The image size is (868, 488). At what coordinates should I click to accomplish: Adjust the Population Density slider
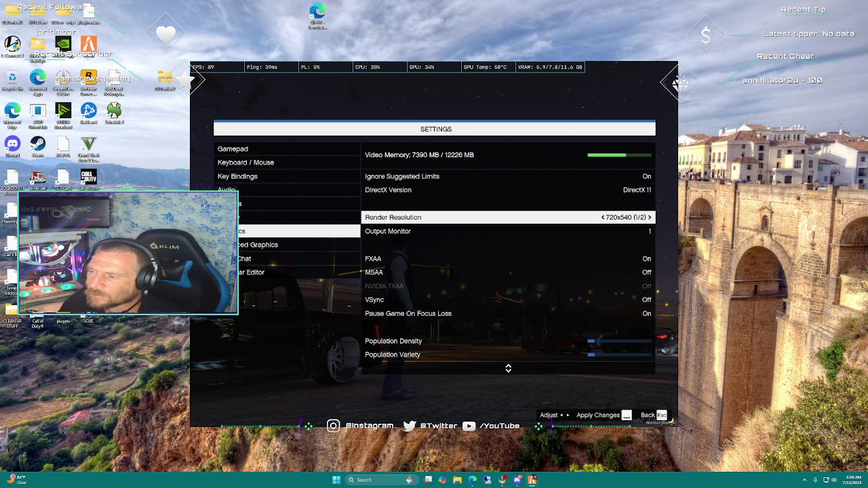619,341
